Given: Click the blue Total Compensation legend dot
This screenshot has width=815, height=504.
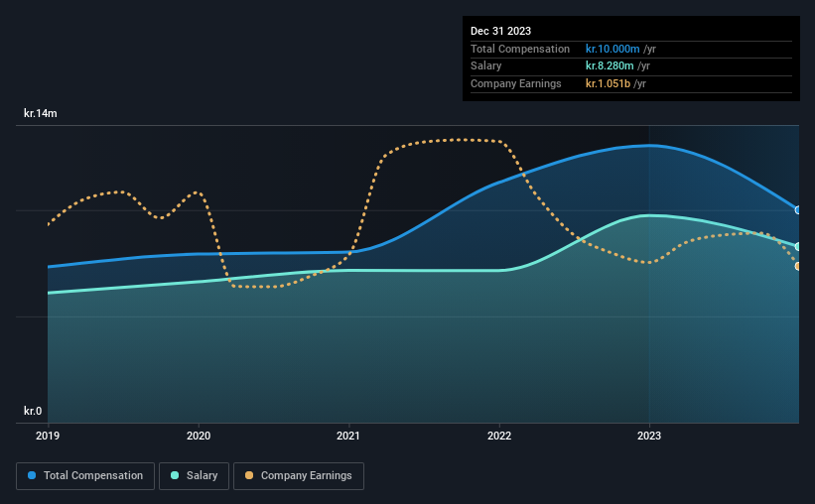Looking at the screenshot, I should [x=32, y=475].
